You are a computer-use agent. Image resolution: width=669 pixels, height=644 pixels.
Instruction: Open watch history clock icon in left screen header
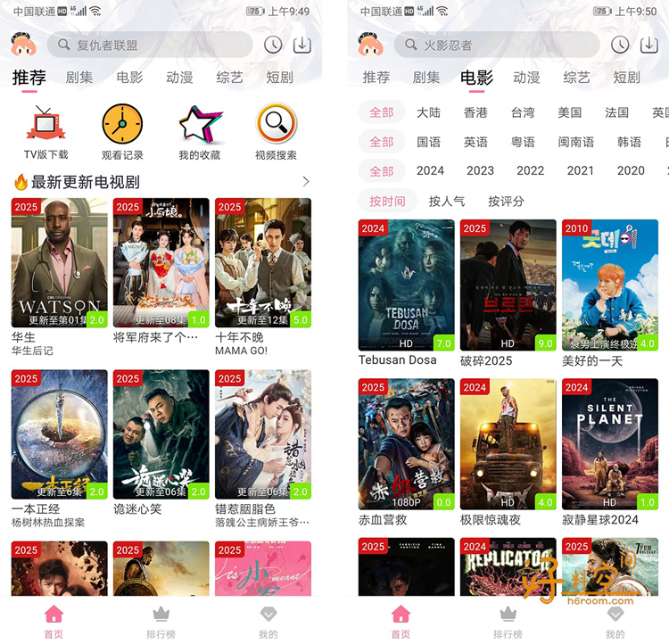[x=273, y=45]
